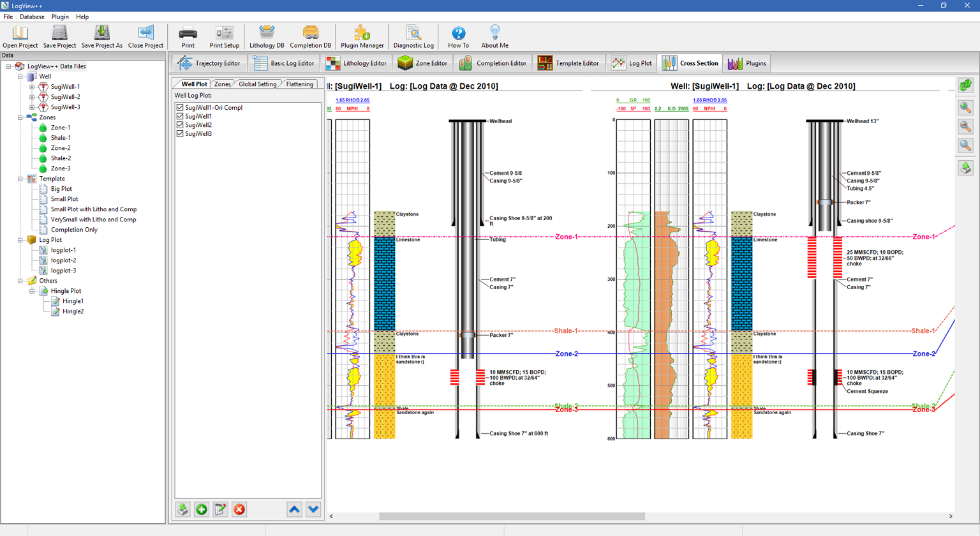This screenshot has height=536, width=980.
Task: Zoom out of the cross section
Action: 965,126
